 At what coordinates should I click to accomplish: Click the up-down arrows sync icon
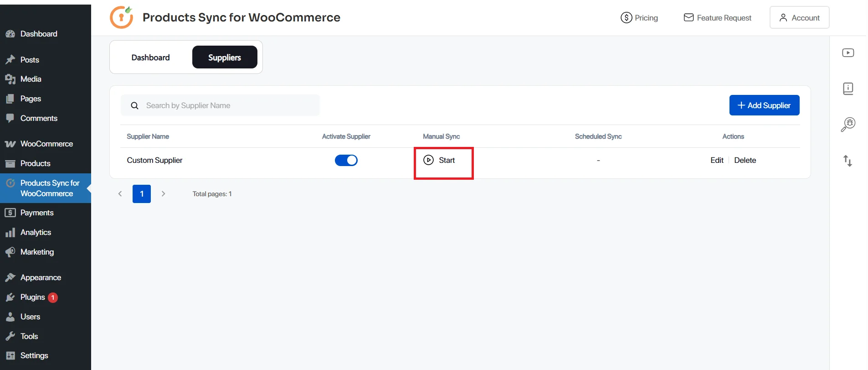[x=848, y=161]
